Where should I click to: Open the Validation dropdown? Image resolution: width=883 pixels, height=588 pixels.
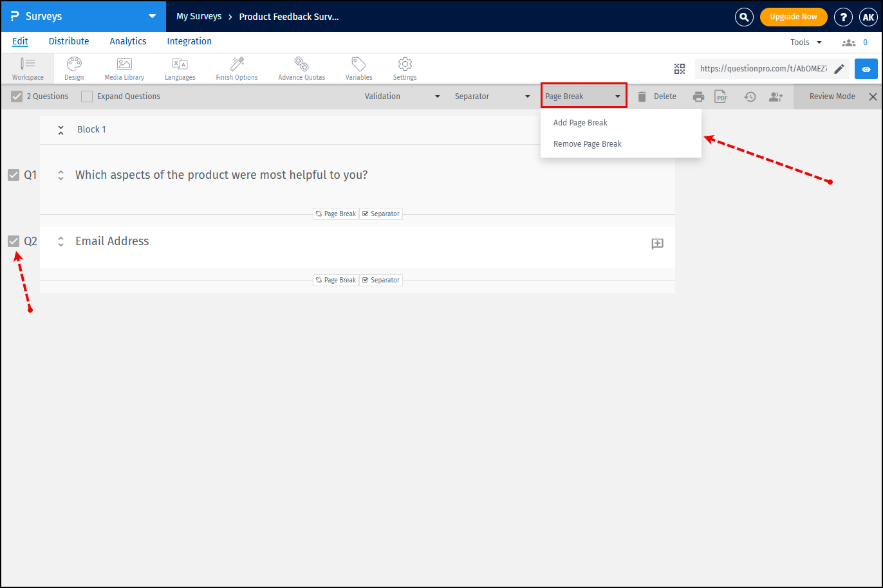[x=402, y=96]
